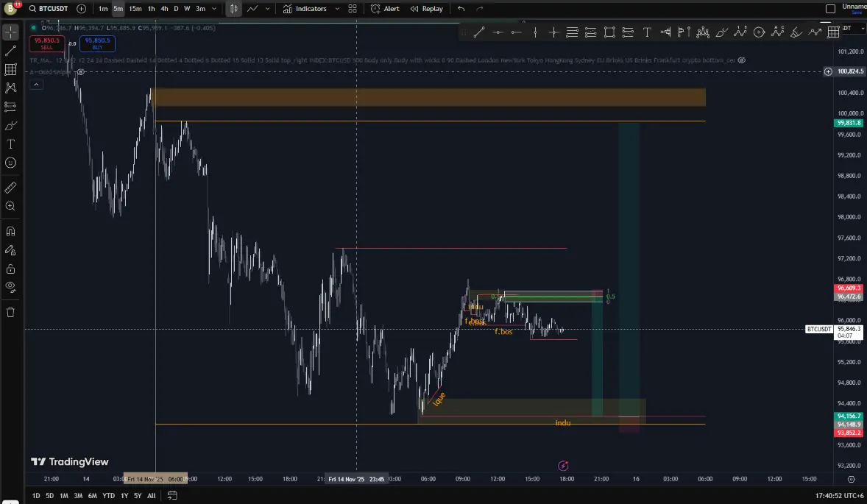Open the user profile avatar menu
Image resolution: width=867 pixels, height=504 pixels.
point(10,8)
